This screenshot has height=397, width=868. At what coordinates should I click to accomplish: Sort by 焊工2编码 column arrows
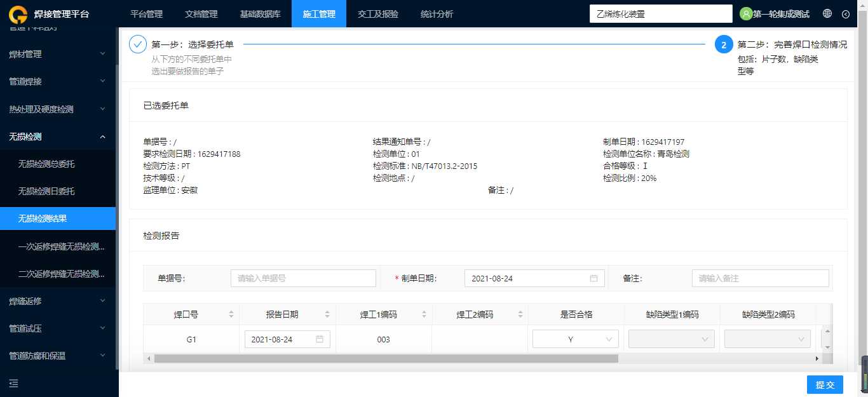[x=520, y=314]
